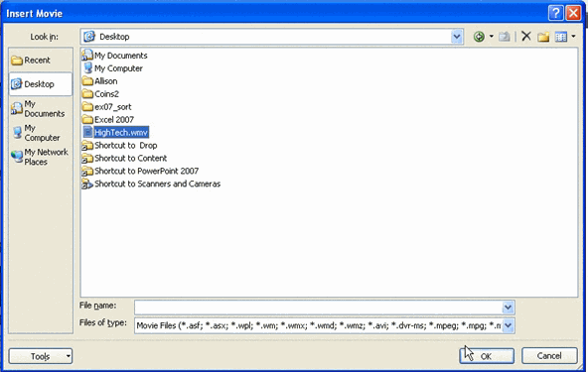Click the Back navigation icon
This screenshot has height=372, width=588.
[x=479, y=37]
